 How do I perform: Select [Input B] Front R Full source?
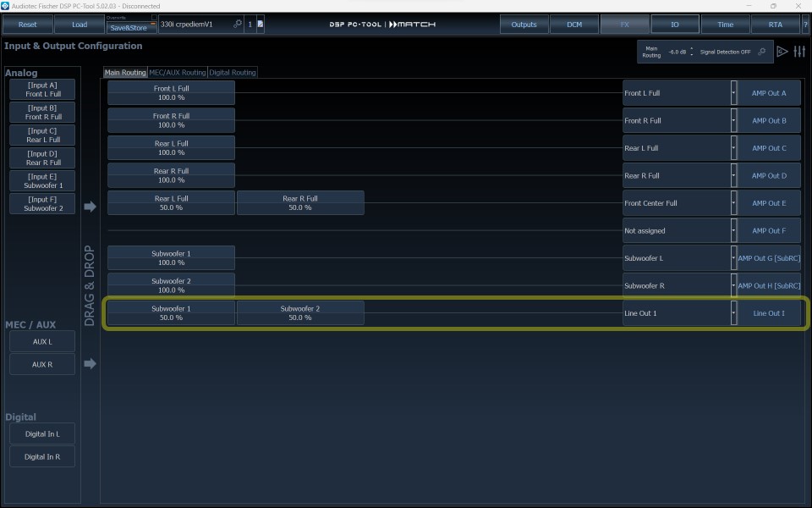42,112
